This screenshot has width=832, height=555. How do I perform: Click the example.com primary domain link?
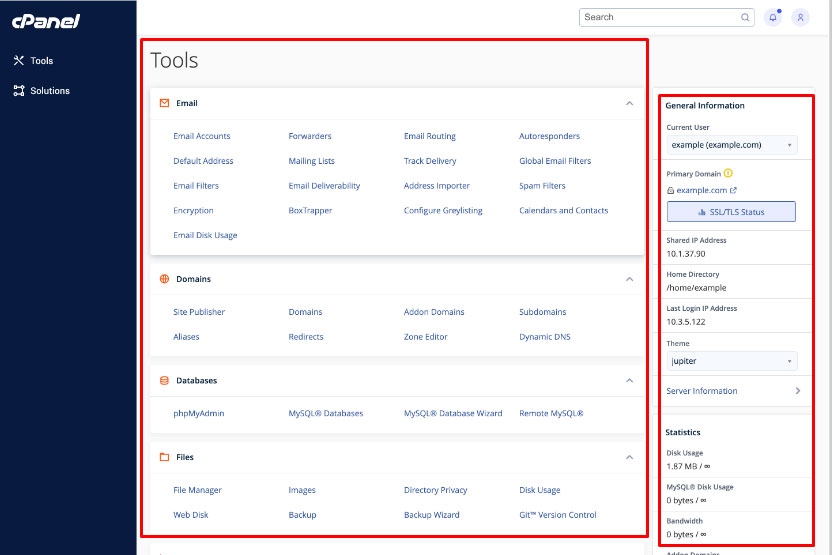[x=701, y=190]
